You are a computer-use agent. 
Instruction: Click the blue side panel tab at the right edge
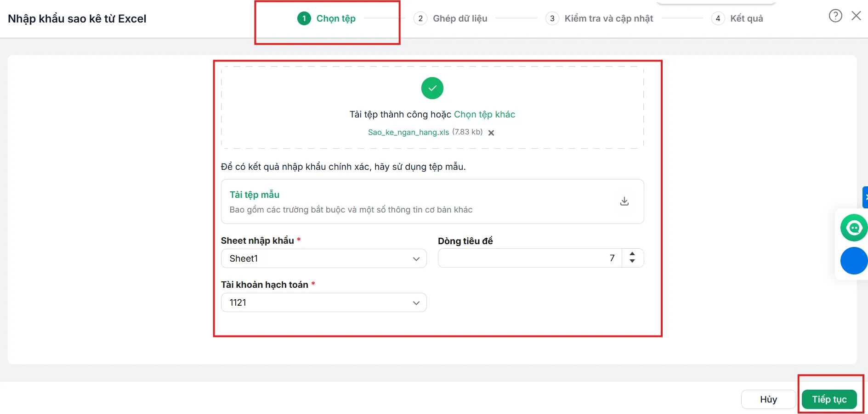(865, 197)
